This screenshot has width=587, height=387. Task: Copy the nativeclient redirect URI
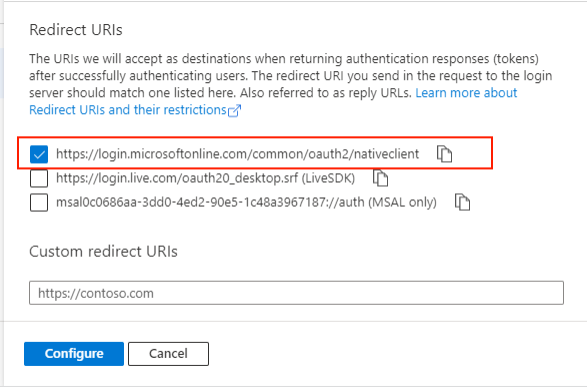(x=444, y=154)
